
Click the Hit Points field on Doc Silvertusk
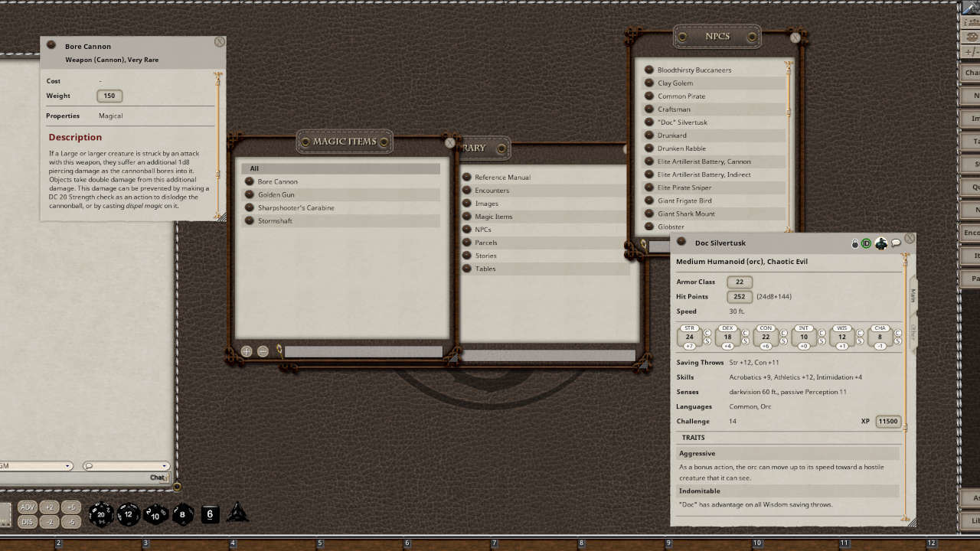coord(738,296)
